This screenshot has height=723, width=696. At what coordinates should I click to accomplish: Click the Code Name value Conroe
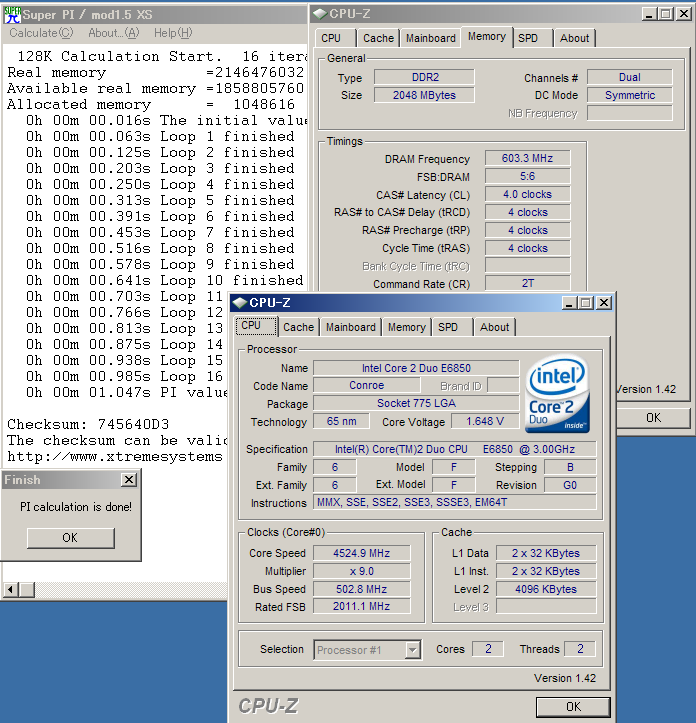tap(367, 385)
